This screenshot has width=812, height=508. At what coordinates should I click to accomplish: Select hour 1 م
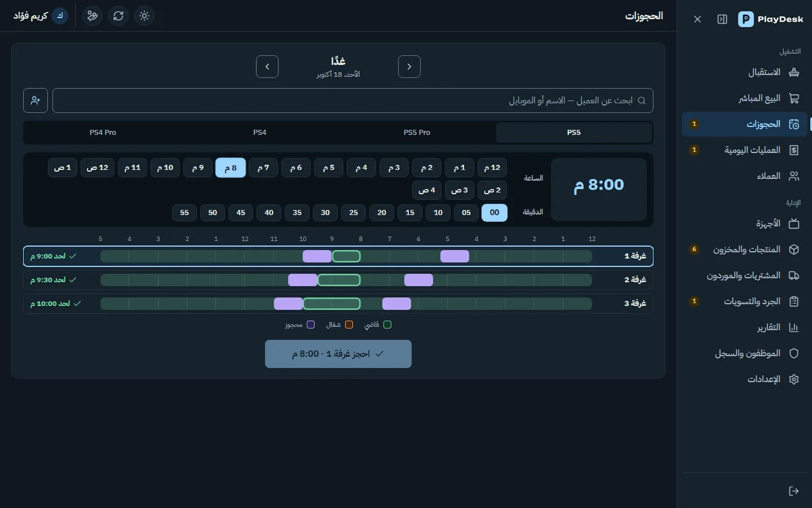coord(460,168)
